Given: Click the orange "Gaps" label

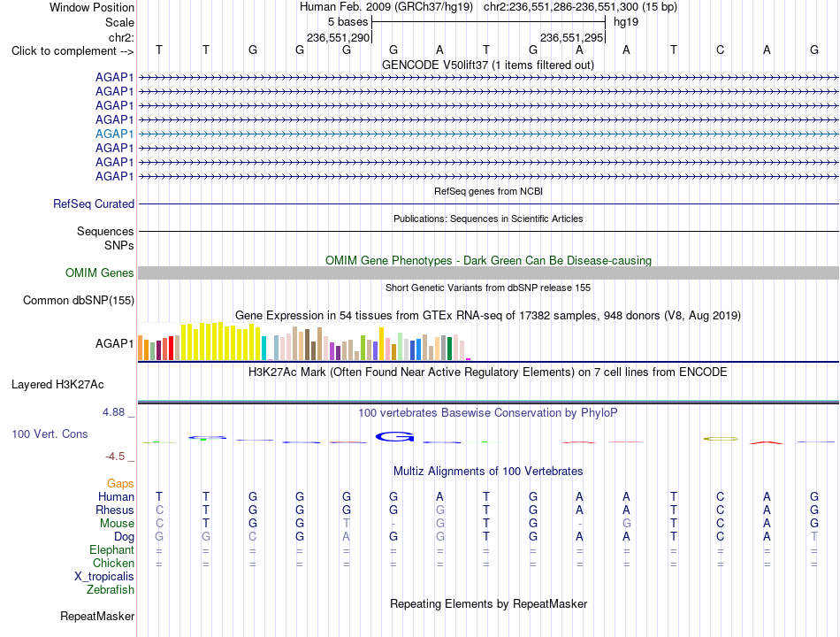Looking at the screenshot, I should pos(120,484).
